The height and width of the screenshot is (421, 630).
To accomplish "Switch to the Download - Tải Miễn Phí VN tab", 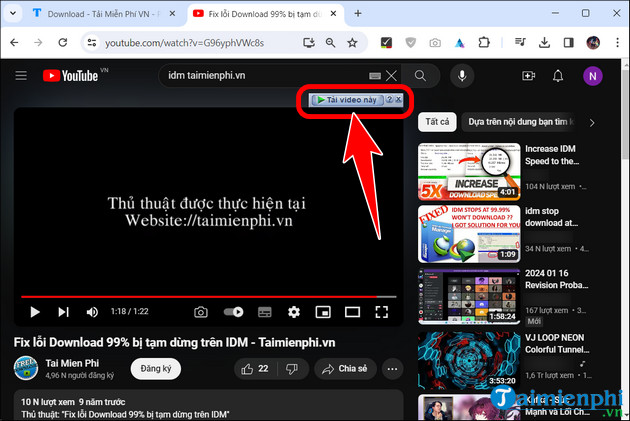I will 104,14.
